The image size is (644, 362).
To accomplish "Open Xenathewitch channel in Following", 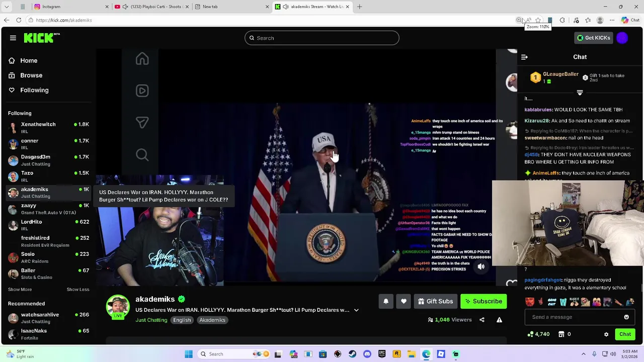I will [x=48, y=127].
